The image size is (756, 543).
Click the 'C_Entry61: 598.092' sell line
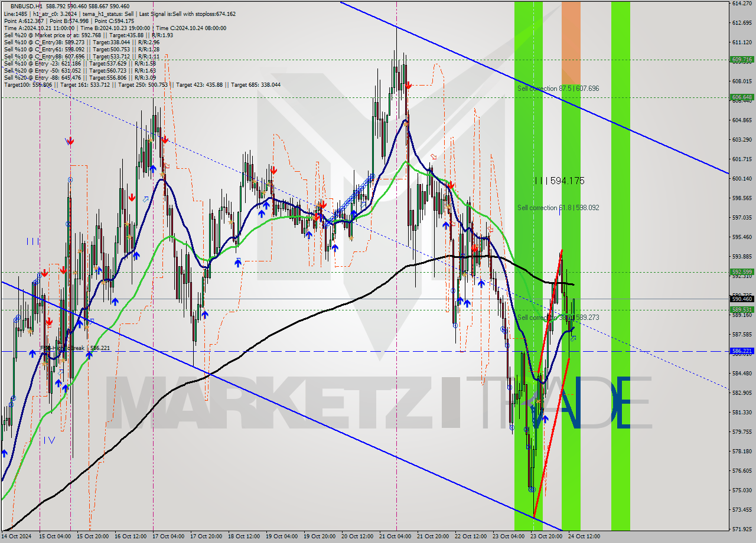click(x=82, y=49)
